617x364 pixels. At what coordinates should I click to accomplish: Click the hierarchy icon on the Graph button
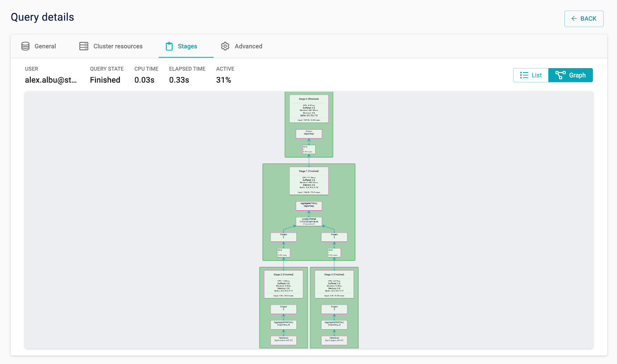tap(561, 75)
